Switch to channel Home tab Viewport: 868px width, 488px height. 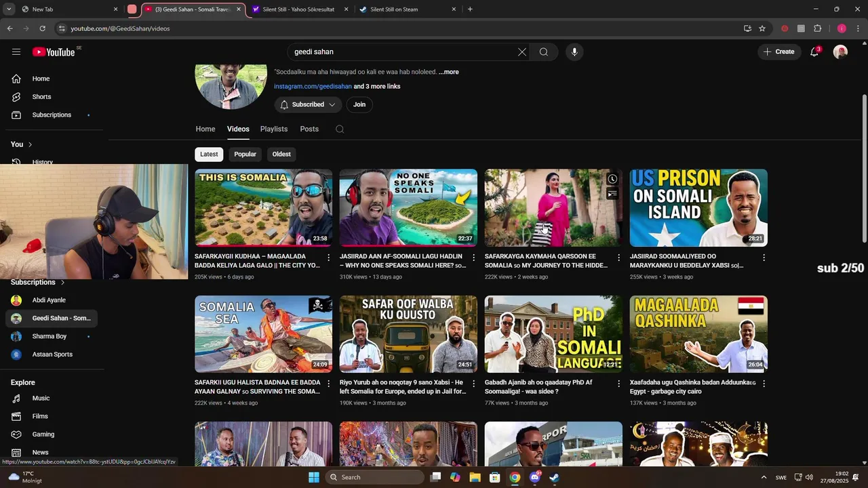[x=205, y=129]
